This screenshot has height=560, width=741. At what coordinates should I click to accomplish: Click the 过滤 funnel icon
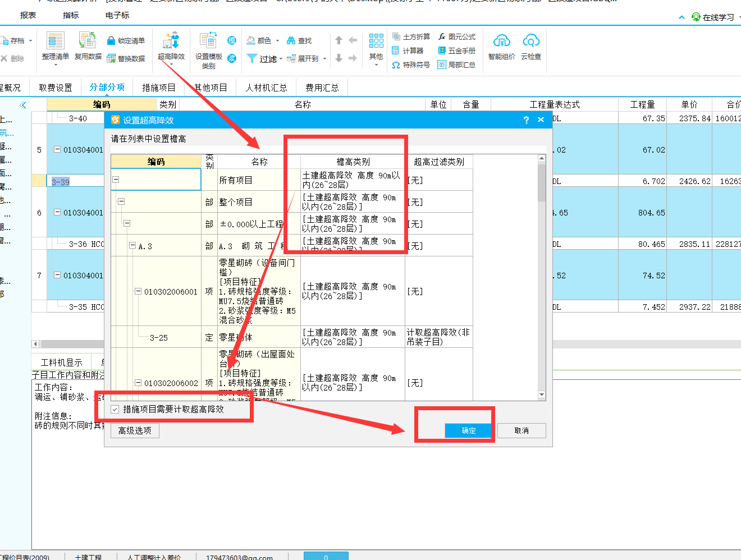coord(252,58)
